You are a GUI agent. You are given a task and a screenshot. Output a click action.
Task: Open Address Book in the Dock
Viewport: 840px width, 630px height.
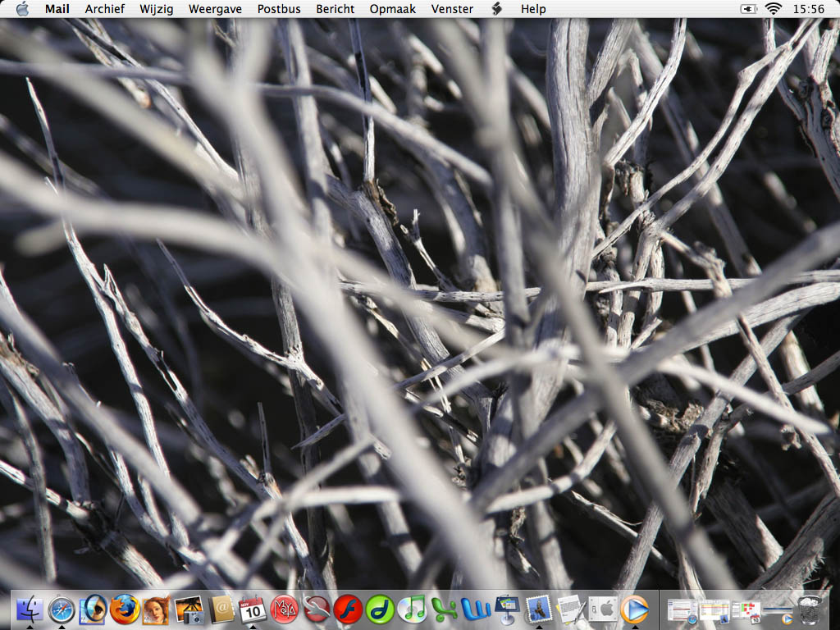[221, 609]
